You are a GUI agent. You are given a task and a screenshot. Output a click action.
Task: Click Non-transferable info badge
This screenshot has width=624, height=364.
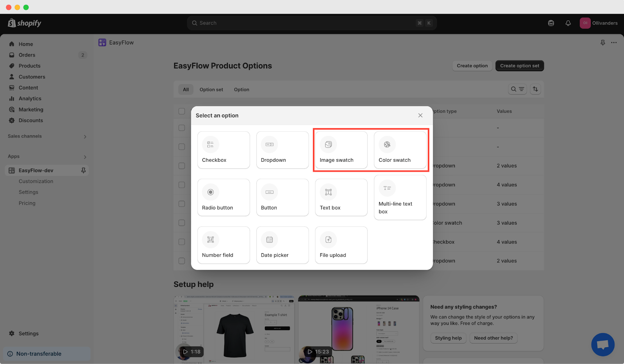pos(47,354)
